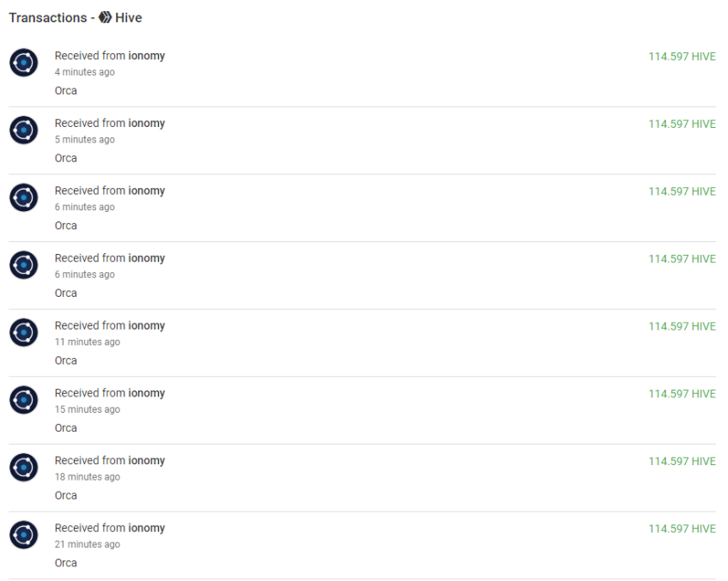This screenshot has height=581, width=728.
Task: Click the '21 minutes ago' timestamp
Action: tap(88, 544)
